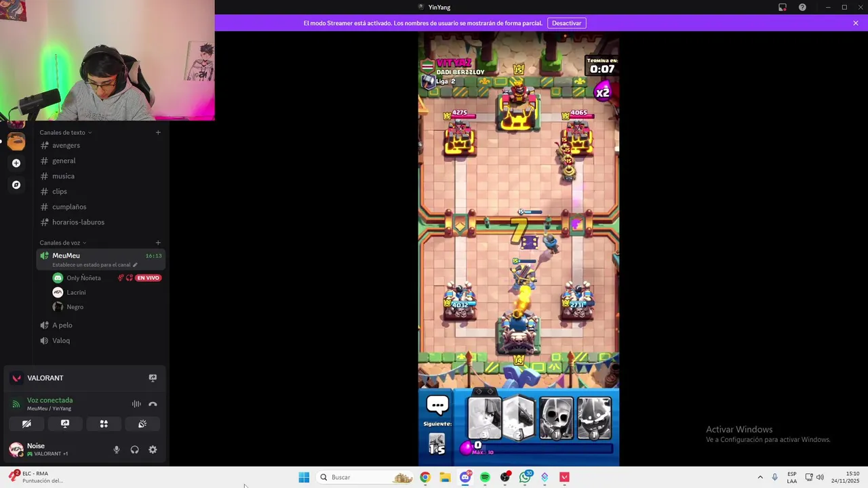Open ESP LAA language switcher

[x=792, y=477]
